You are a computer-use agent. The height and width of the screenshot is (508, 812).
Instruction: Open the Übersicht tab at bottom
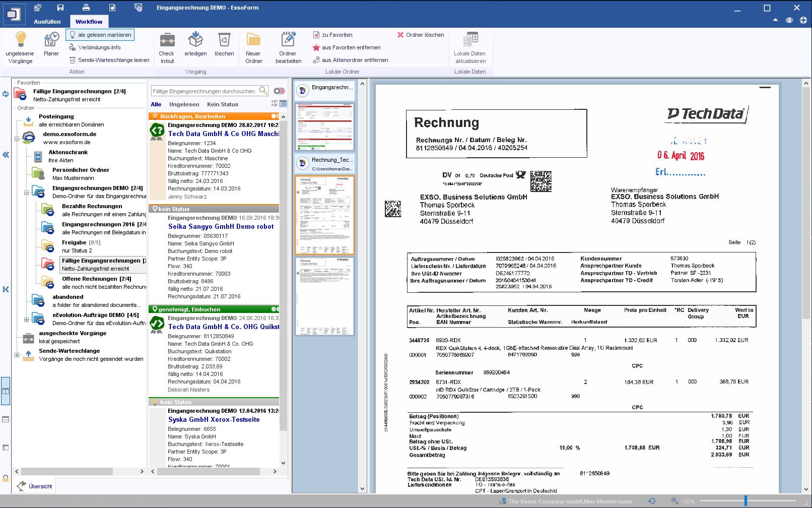pyautogui.click(x=34, y=486)
